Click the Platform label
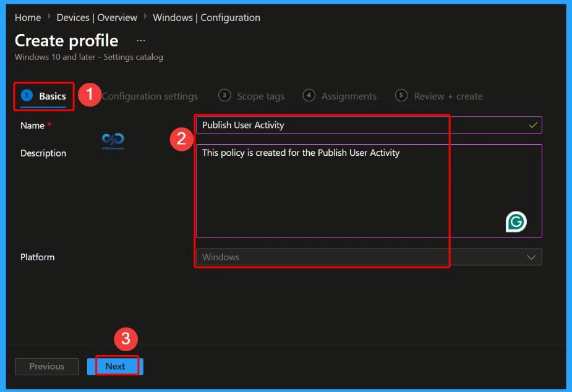 (x=38, y=257)
